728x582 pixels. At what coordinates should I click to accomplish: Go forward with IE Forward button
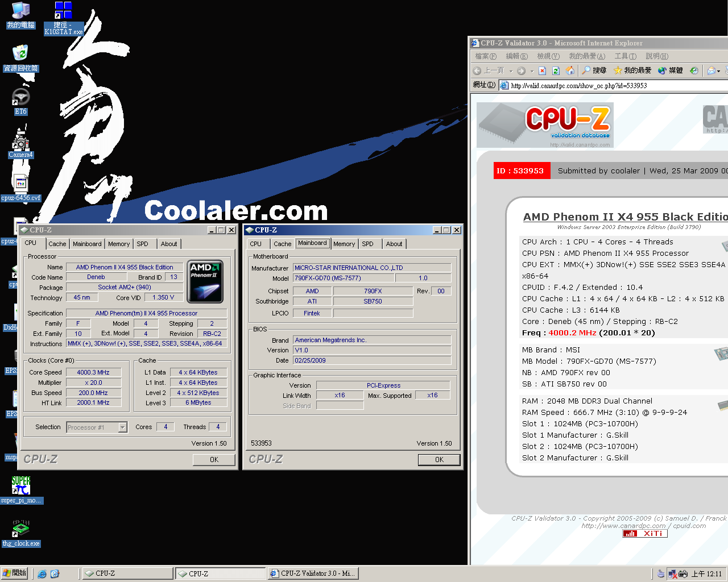[x=520, y=70]
